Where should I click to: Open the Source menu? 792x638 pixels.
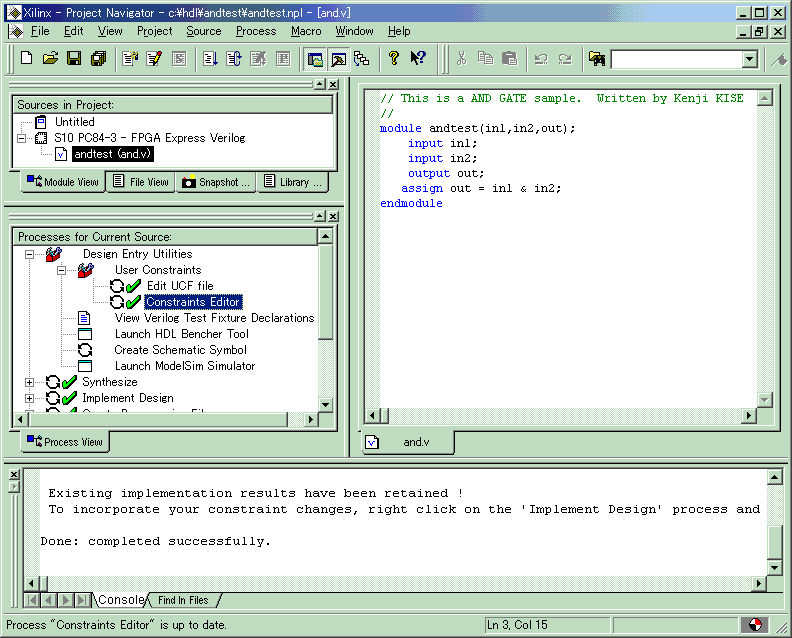204,31
